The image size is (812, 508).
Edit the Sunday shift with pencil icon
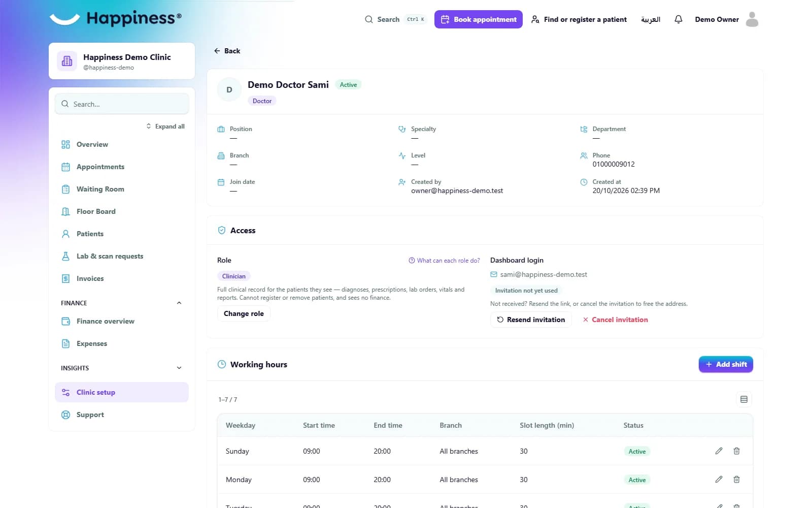pos(719,451)
